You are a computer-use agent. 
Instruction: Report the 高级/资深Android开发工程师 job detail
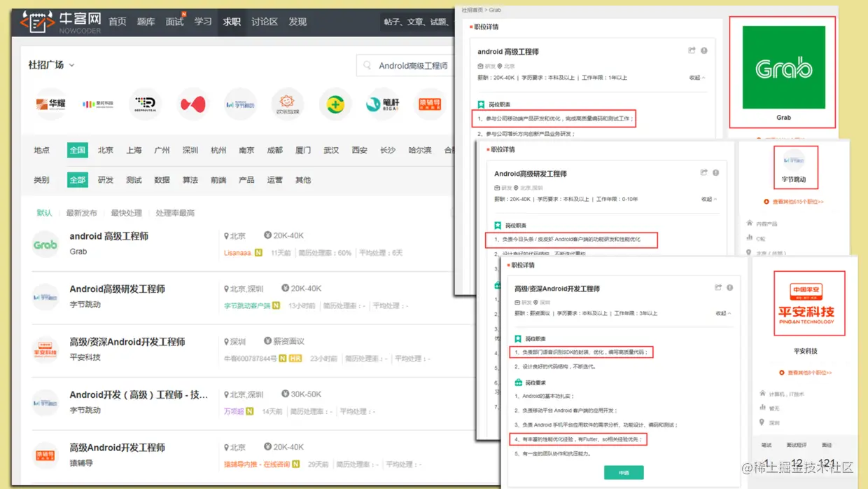730,287
